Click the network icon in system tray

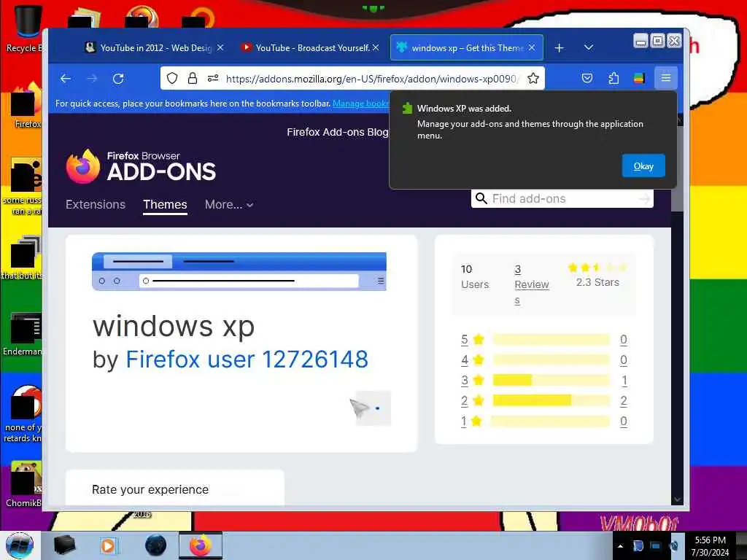pos(656,546)
